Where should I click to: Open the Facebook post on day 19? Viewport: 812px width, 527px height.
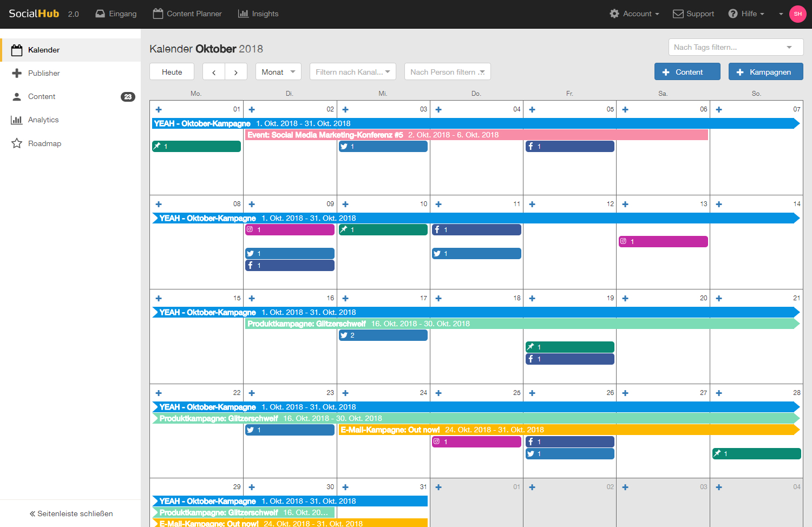pyautogui.click(x=570, y=359)
